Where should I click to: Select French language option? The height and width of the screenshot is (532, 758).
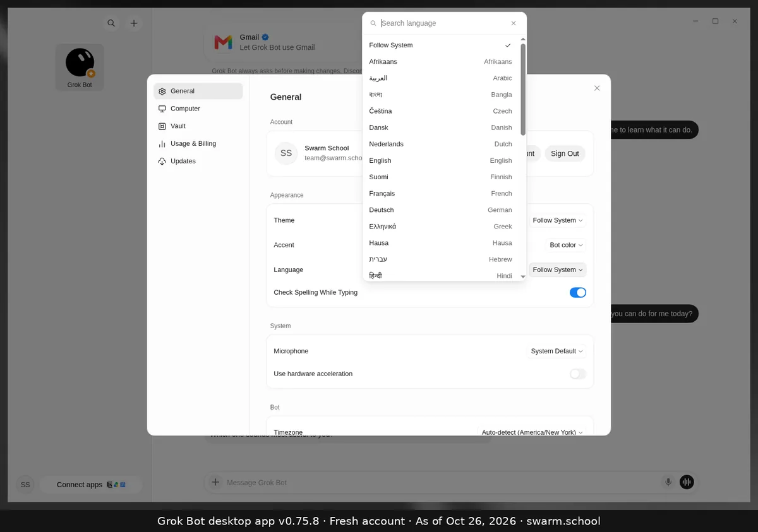(x=441, y=193)
